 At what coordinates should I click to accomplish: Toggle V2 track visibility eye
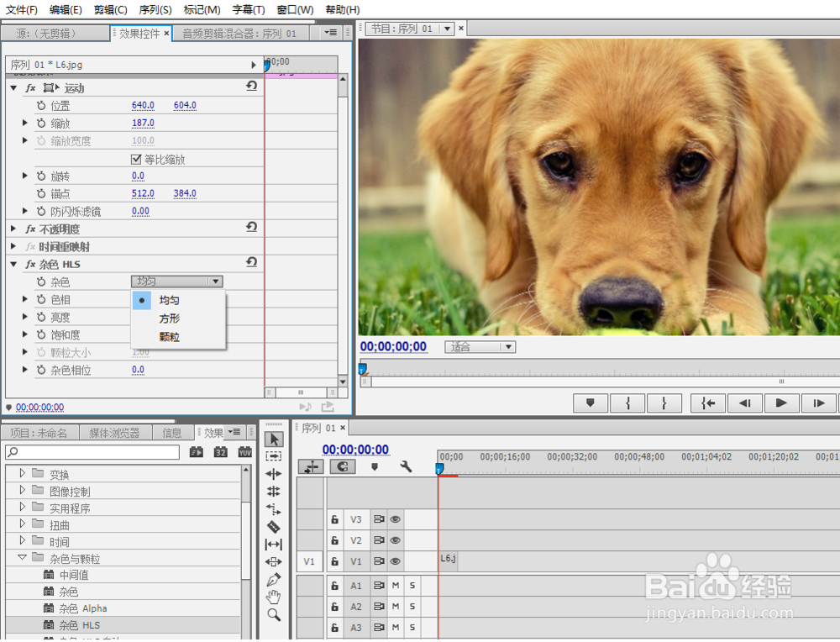396,540
